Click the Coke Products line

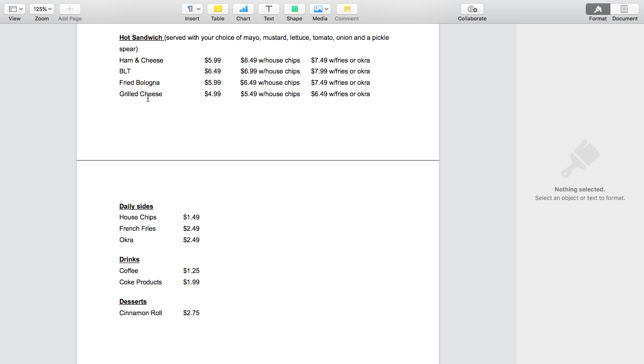tap(141, 282)
